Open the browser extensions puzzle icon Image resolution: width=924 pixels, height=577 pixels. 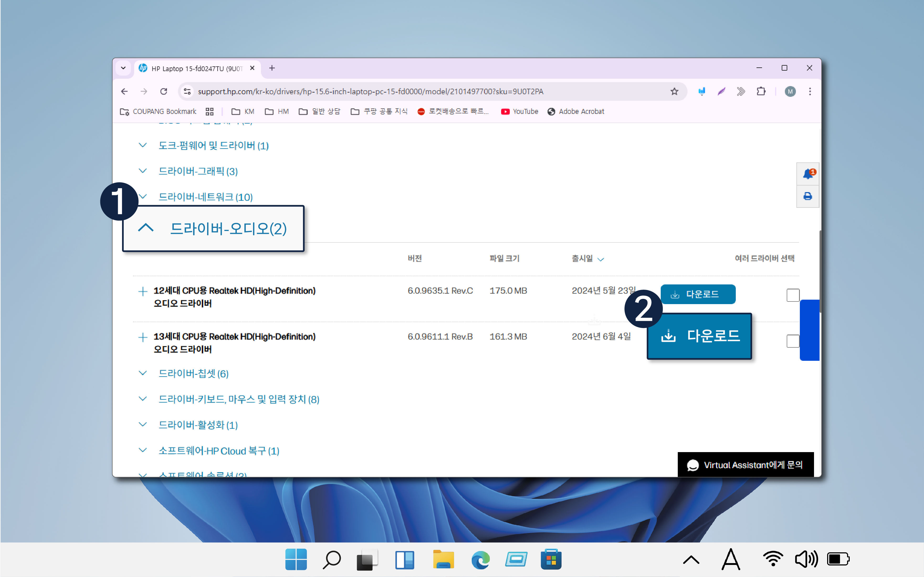[761, 92]
